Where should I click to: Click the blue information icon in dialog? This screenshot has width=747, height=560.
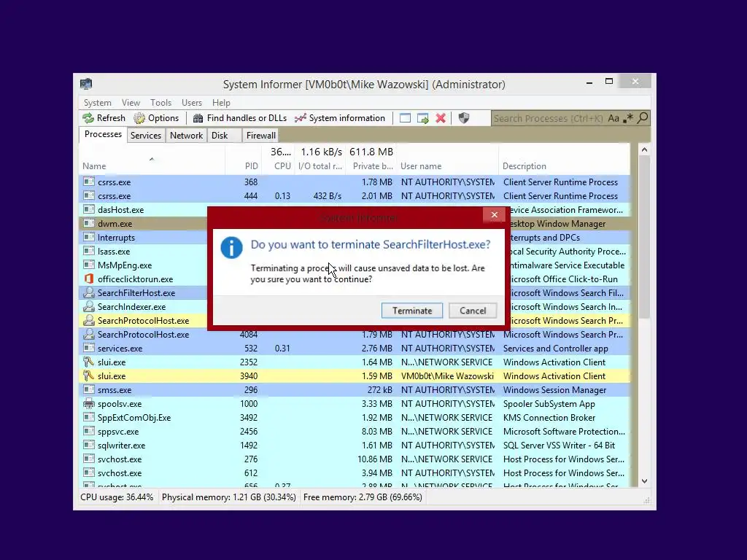point(231,248)
